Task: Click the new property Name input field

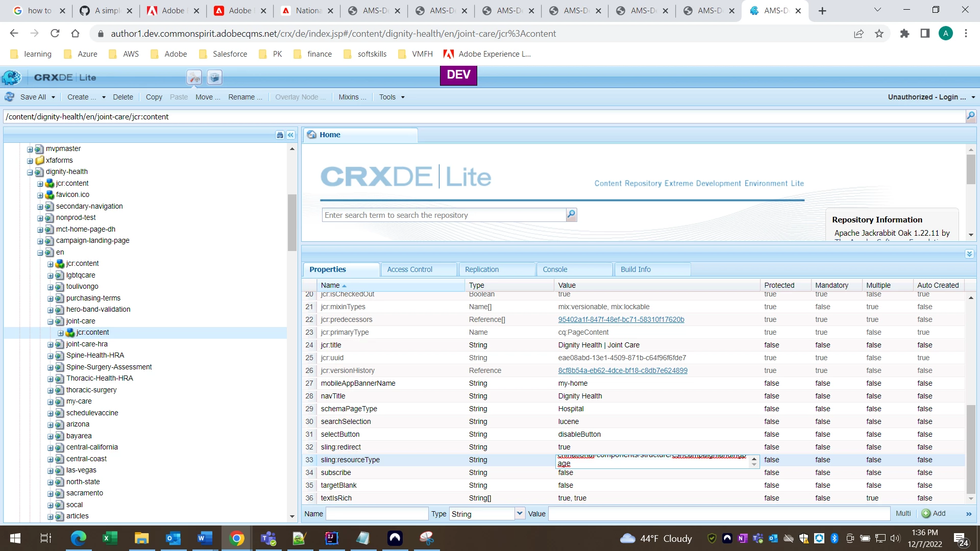Action: pyautogui.click(x=377, y=514)
